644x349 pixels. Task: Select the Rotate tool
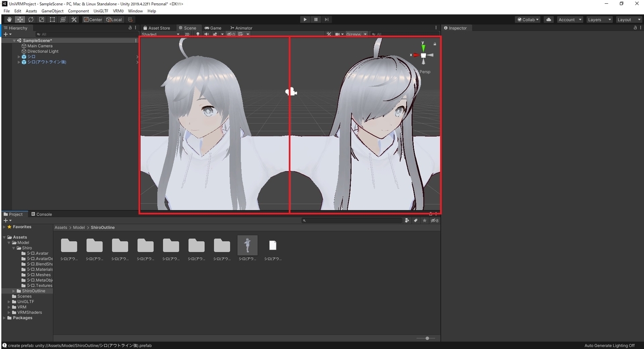coord(31,19)
